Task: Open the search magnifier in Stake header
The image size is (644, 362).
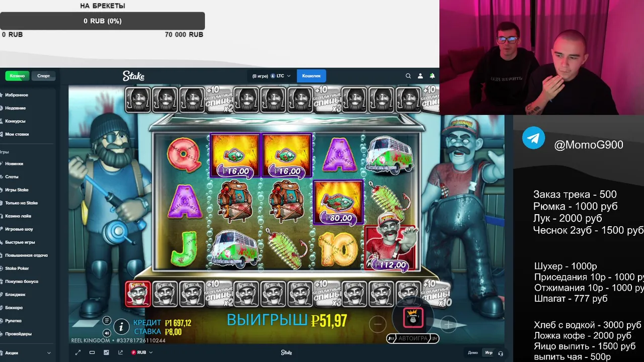Action: click(x=409, y=76)
